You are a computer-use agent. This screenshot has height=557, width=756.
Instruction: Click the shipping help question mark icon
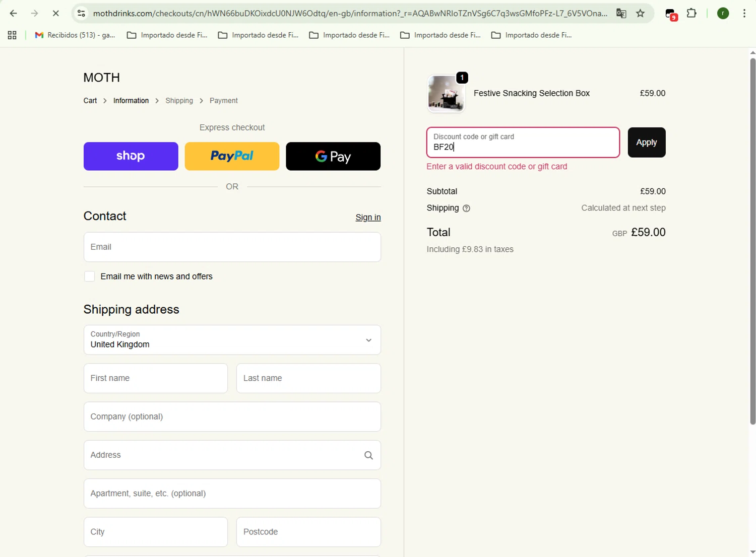click(x=466, y=208)
